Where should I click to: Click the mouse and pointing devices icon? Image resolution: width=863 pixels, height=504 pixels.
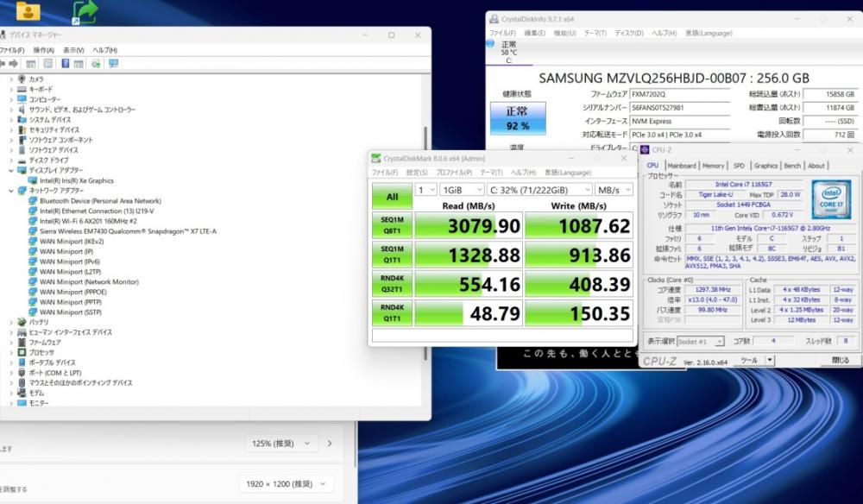pyautogui.click(x=22, y=382)
